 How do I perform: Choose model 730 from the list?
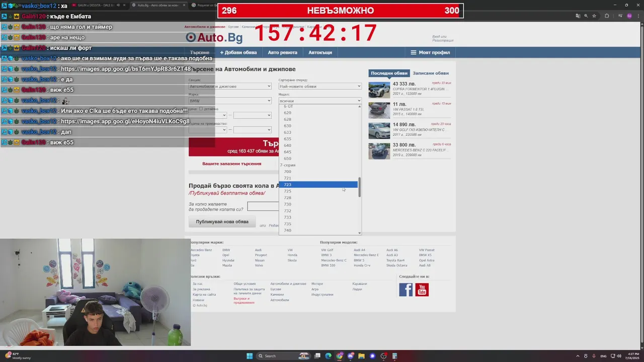[x=318, y=204]
